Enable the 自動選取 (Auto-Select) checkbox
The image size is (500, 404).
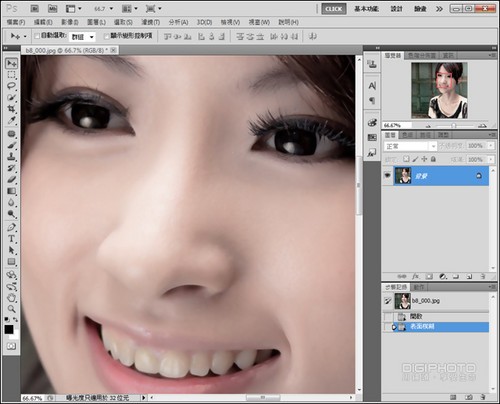[37, 36]
